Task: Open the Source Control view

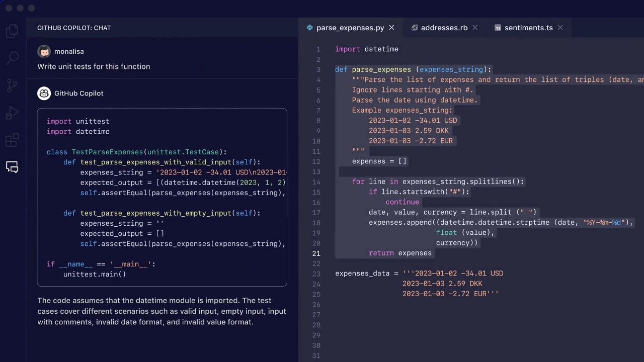Action: (12, 85)
